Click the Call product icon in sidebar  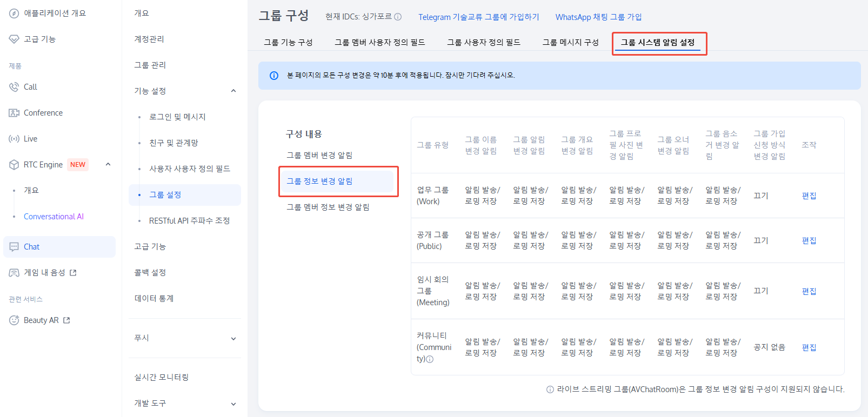click(14, 87)
